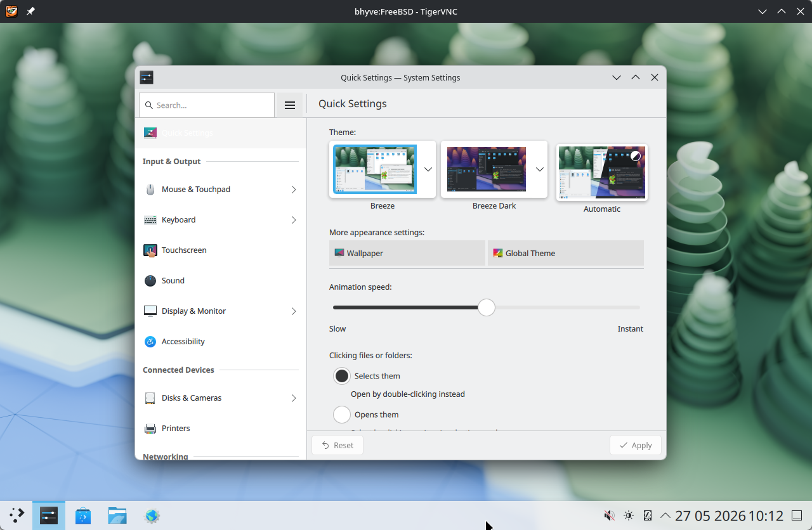The width and height of the screenshot is (812, 530).
Task: Click the Apply button
Action: point(636,445)
